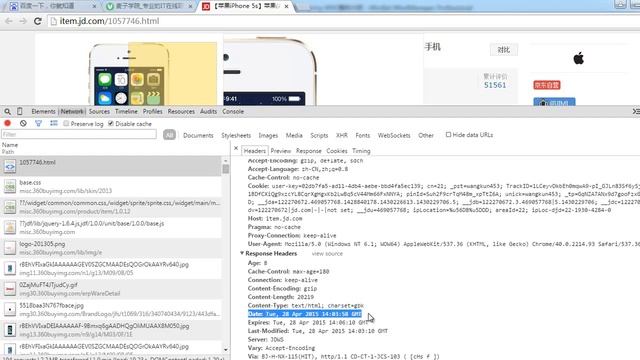Filter requests by Images
640x360 pixels.
tap(268, 135)
